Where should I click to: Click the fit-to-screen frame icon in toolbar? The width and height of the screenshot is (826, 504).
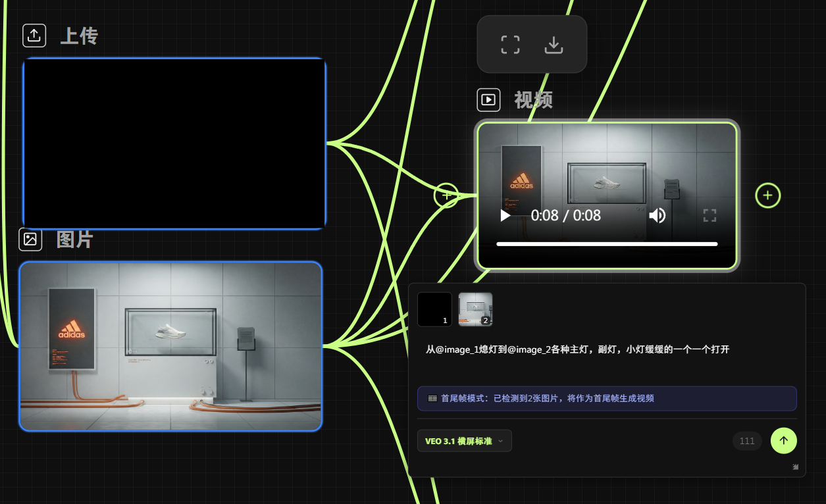click(510, 45)
